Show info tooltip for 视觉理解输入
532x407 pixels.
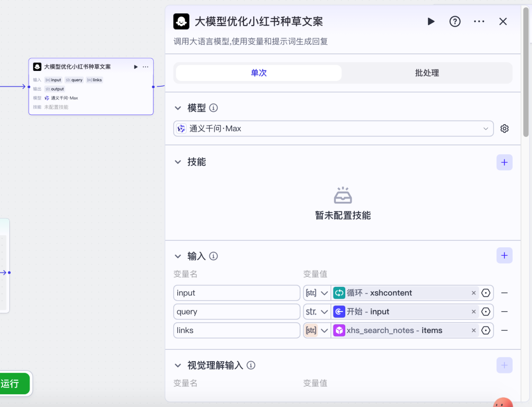pos(251,365)
